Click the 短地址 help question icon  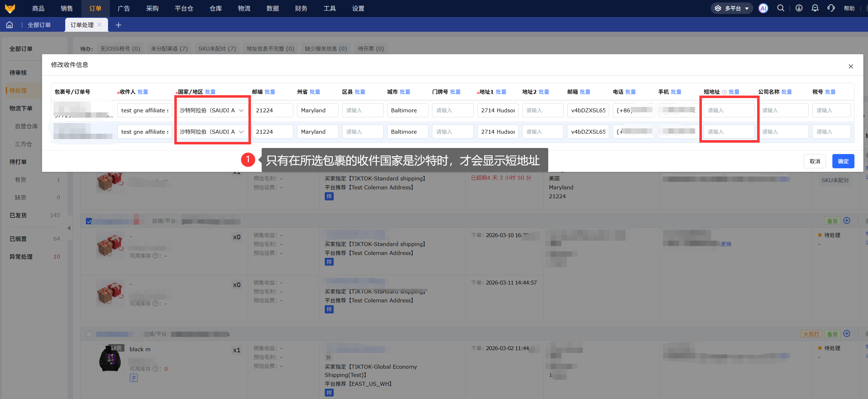coord(724,92)
